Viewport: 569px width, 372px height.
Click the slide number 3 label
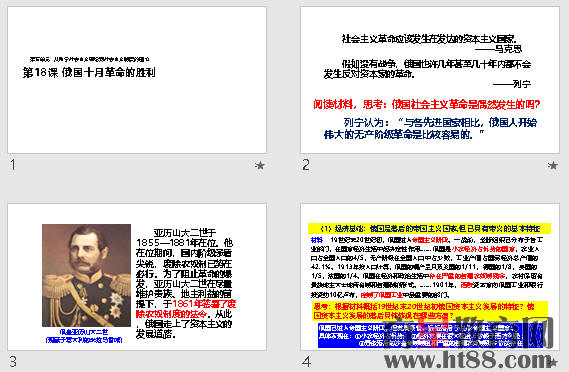coord(13,361)
